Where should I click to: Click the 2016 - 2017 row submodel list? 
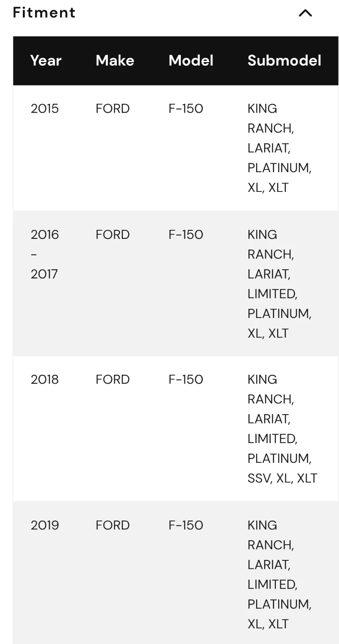(279, 284)
